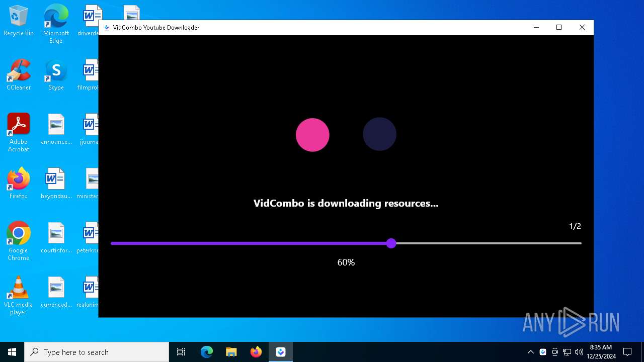Click 'VidCombo is downloading resources...' text
The image size is (644, 362).
pyautogui.click(x=346, y=203)
